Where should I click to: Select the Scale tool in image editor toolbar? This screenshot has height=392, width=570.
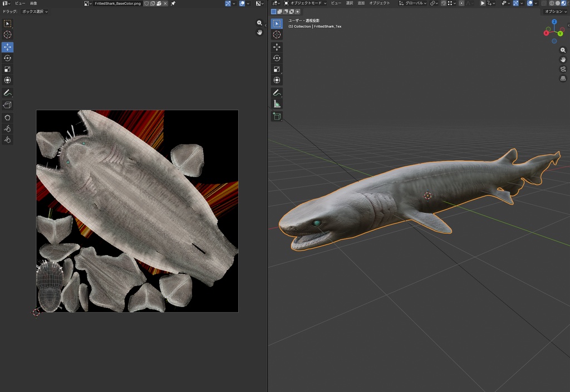tap(7, 69)
